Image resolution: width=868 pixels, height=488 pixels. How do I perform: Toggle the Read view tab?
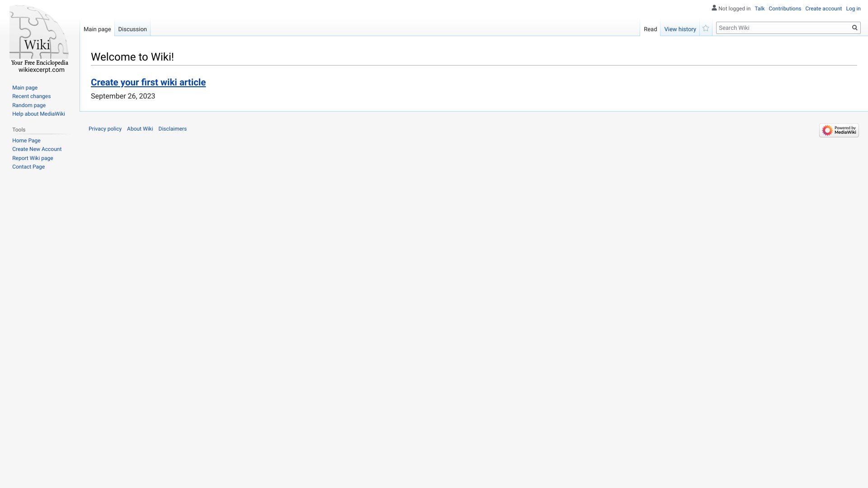pyautogui.click(x=650, y=28)
